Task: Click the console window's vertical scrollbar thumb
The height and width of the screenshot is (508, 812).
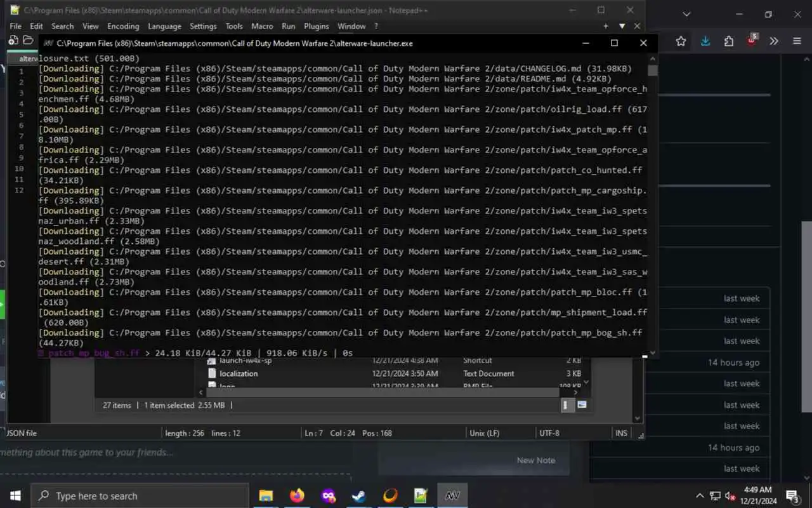Action: (653, 70)
